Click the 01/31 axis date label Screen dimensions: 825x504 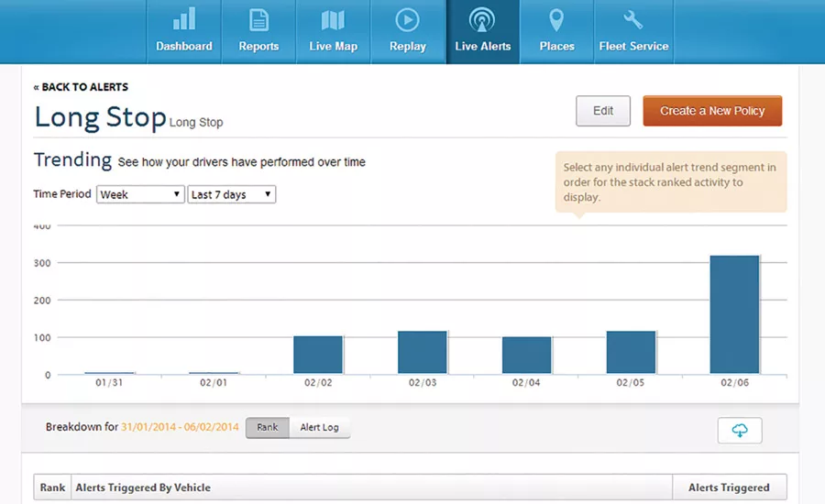coord(109,382)
